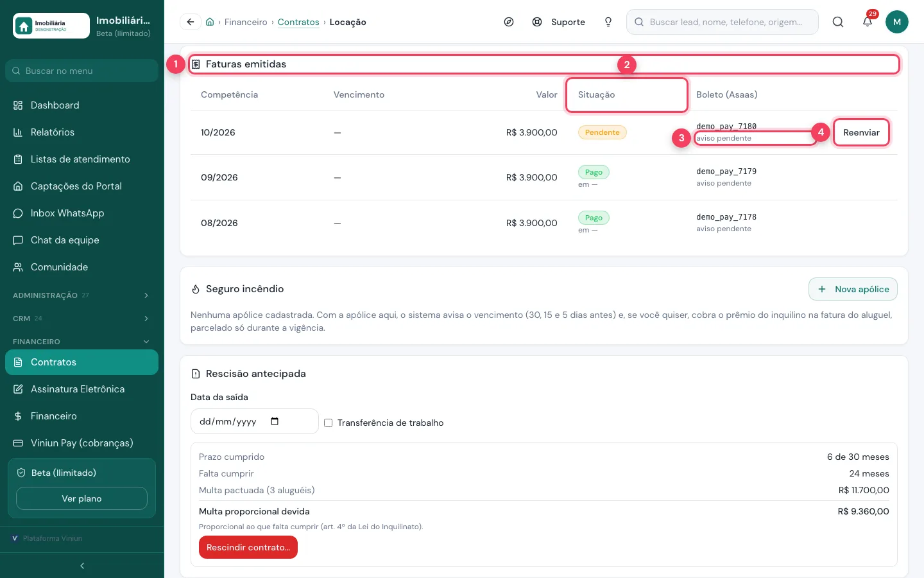Click the Nova apólice button
Viewport: 924px width, 578px height.
tap(853, 289)
